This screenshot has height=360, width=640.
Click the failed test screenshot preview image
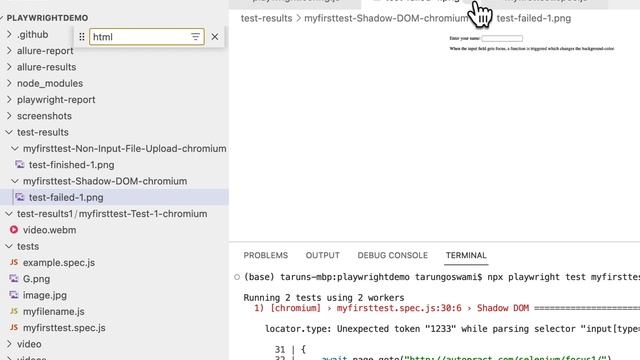coord(532,43)
